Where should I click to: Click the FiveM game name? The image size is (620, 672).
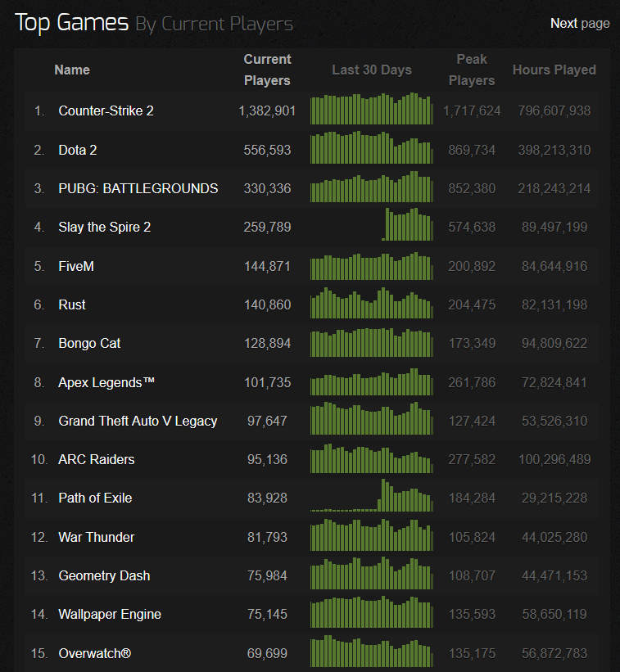(76, 266)
